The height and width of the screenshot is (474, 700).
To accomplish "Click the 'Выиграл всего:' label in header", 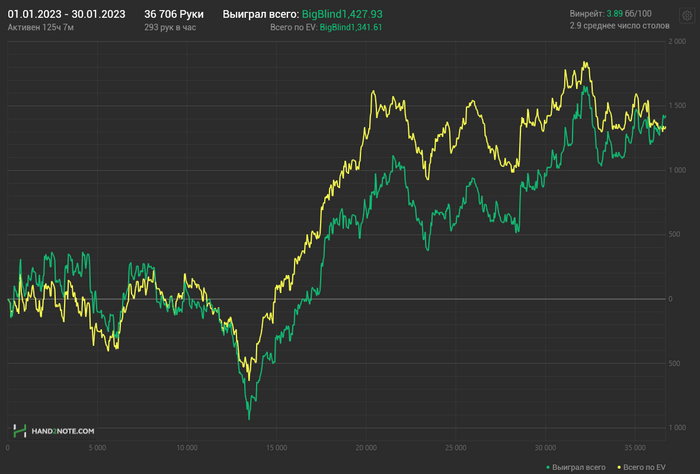I will 261,14.
